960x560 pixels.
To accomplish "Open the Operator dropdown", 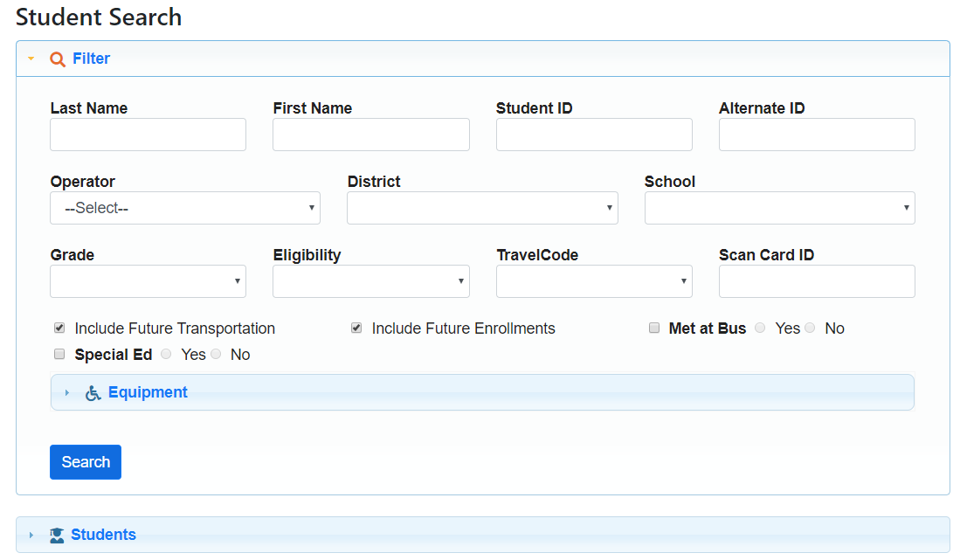I will [x=185, y=209].
